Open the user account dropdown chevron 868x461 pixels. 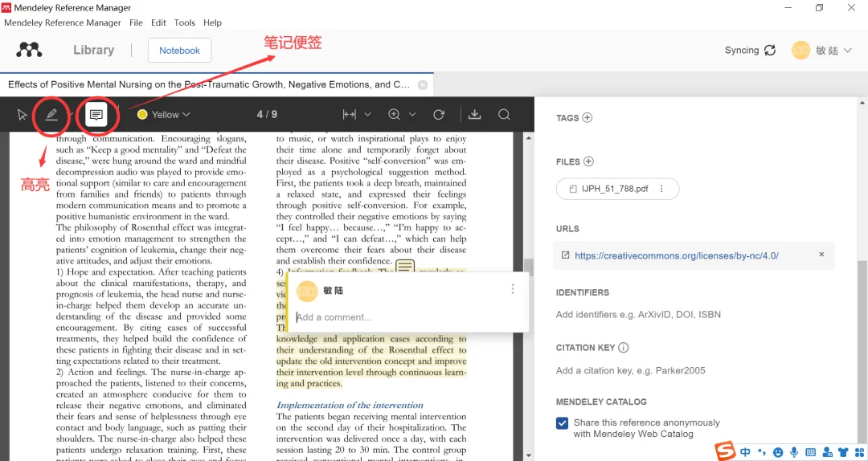point(848,51)
